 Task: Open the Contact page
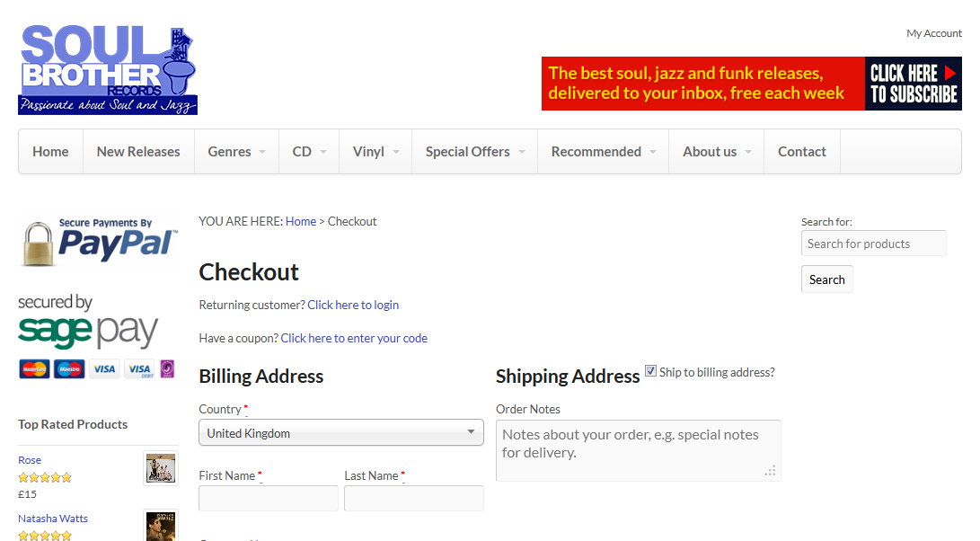[801, 152]
